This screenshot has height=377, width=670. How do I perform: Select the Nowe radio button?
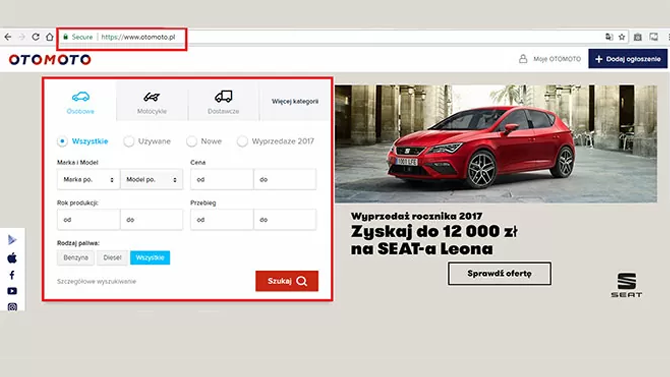click(191, 141)
